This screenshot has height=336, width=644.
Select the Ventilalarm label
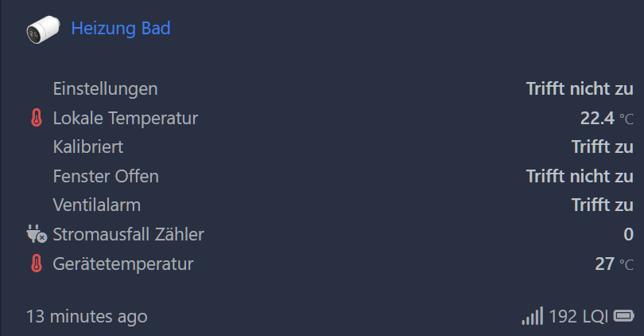coord(96,205)
